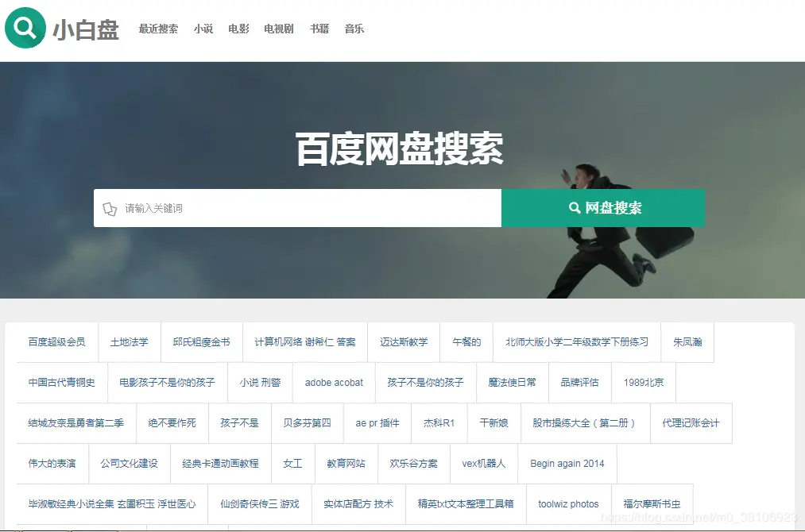The height and width of the screenshot is (532, 805).
Task: Select the toolwiz photos tag
Action: point(569,504)
